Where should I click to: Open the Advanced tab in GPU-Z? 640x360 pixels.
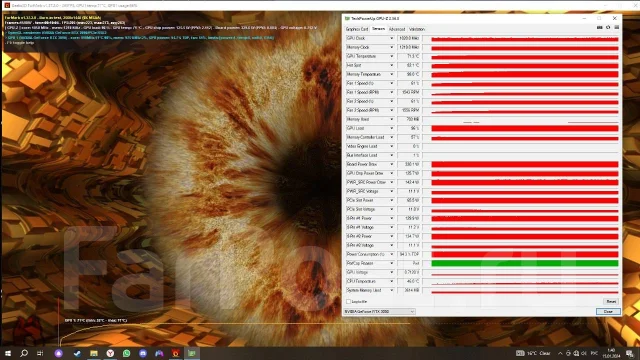coord(397,29)
